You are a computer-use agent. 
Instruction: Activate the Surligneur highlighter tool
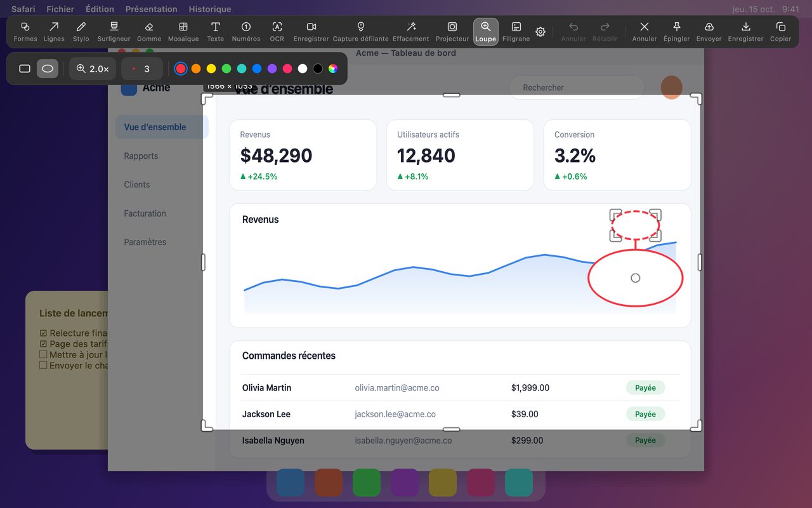click(114, 32)
